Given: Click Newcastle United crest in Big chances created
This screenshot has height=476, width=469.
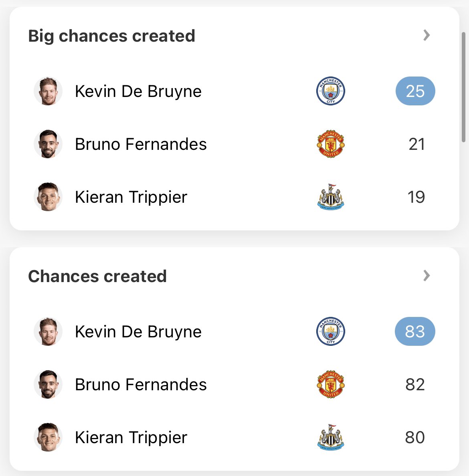Looking at the screenshot, I should click(330, 197).
